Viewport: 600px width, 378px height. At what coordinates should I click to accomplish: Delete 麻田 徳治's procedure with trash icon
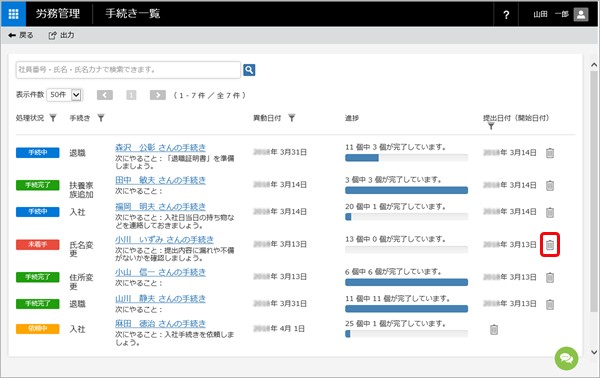pos(494,329)
